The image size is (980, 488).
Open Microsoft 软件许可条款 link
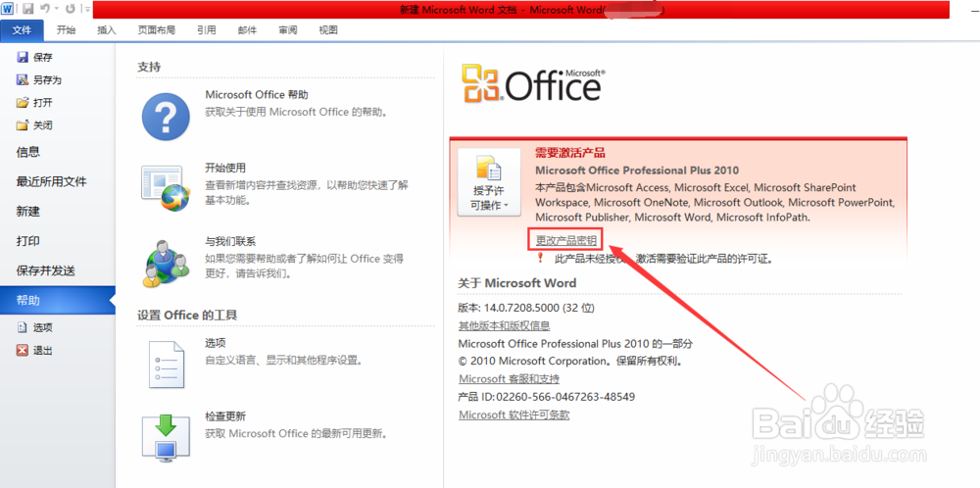514,415
